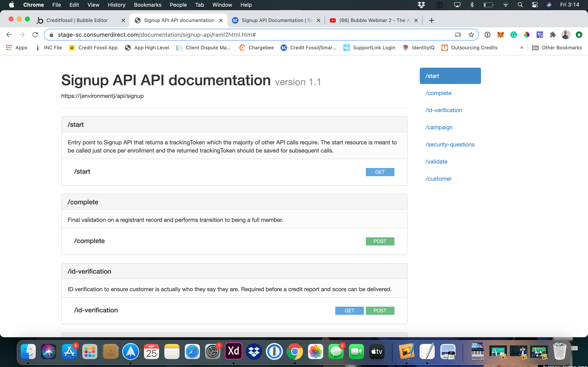Screen dimensions: 588x367
Task: Open the MetaMask fox extension
Action: pos(501,35)
